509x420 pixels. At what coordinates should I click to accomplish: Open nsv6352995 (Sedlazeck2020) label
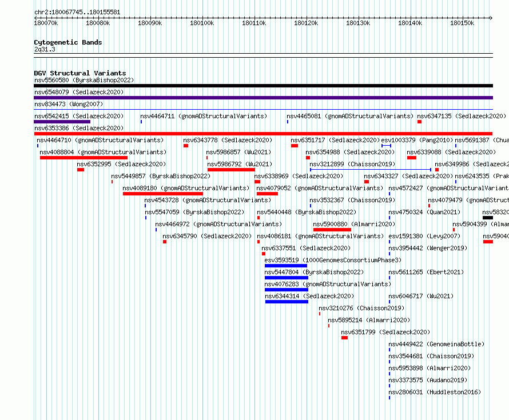121,164
